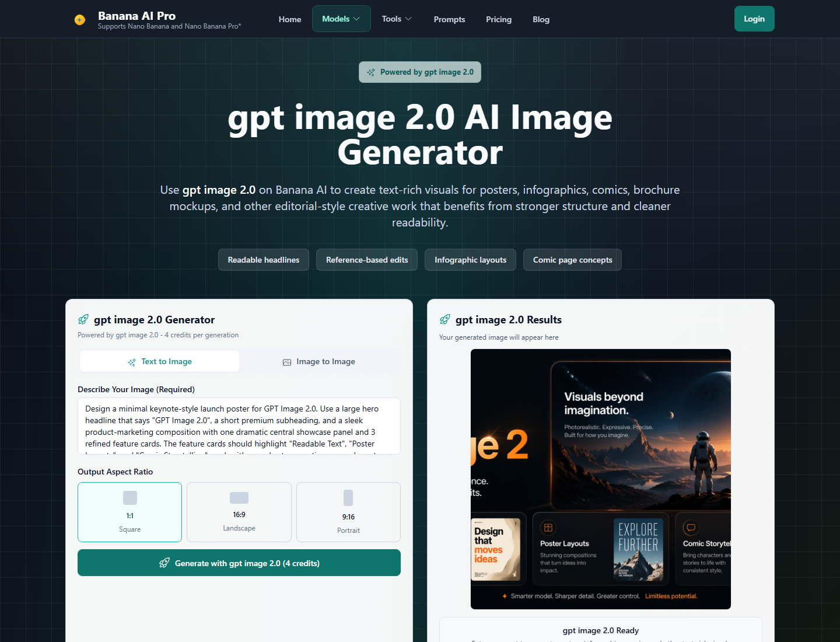Click Generate with gpt image 2.0 button
This screenshot has height=642, width=840.
(239, 563)
